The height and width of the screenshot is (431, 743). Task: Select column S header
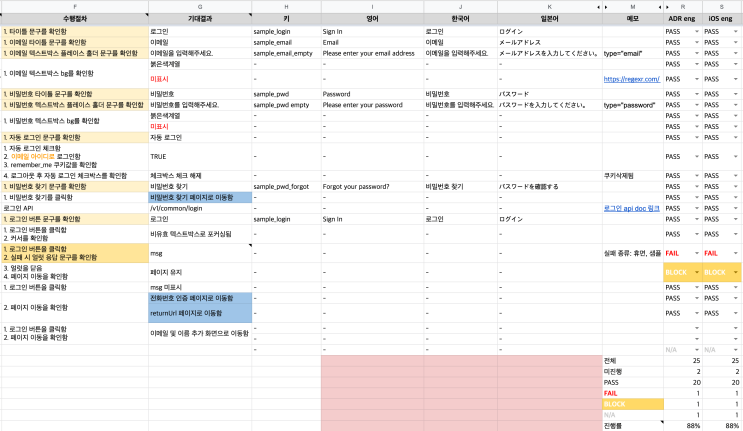(x=722, y=7)
